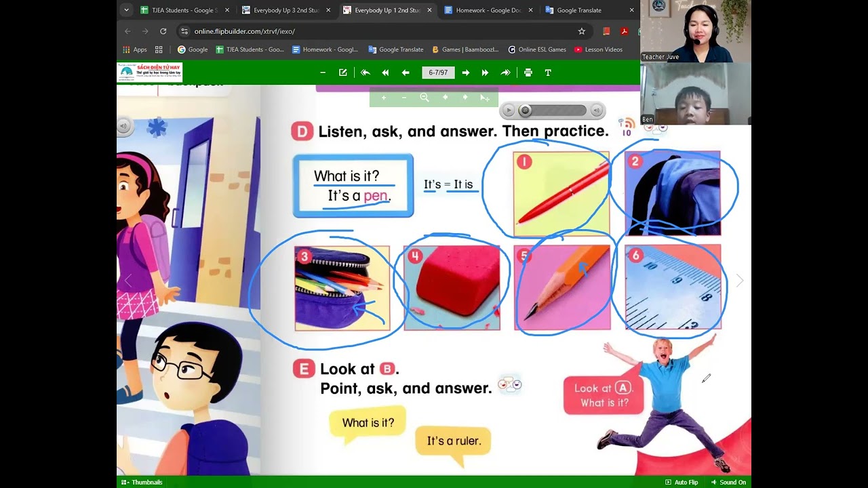The height and width of the screenshot is (488, 868).
Task: Flip to the previous page using left-edge chevron
Action: coord(127,281)
